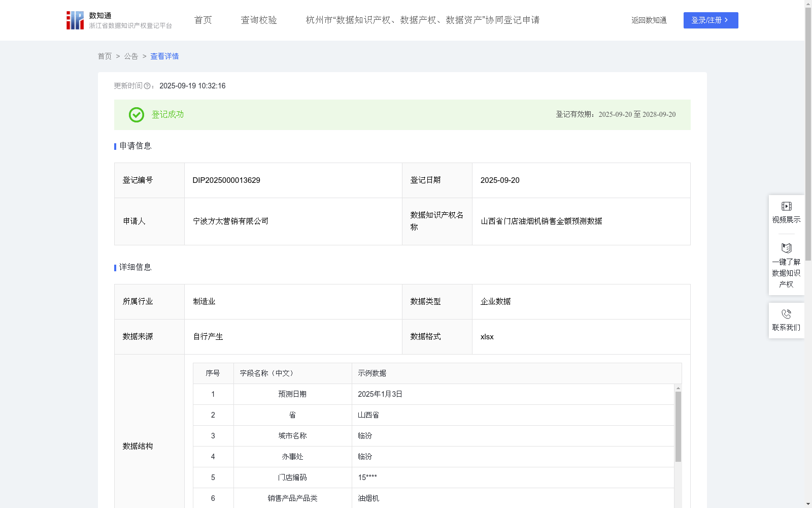Image resolution: width=812 pixels, height=508 pixels.
Task: Open 查询校验 from the navigation bar
Action: point(259,20)
